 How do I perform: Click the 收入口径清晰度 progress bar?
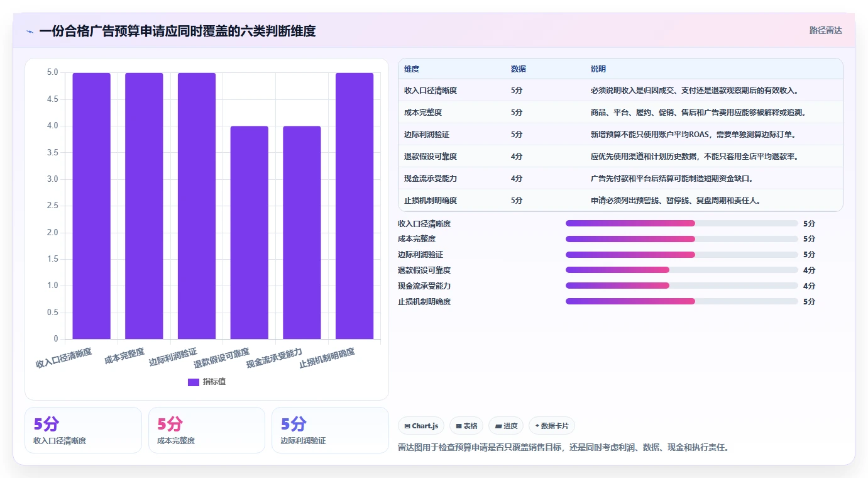(682, 223)
